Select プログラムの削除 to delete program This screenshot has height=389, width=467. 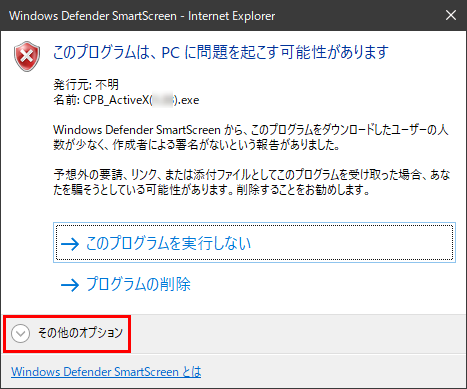[x=125, y=284]
